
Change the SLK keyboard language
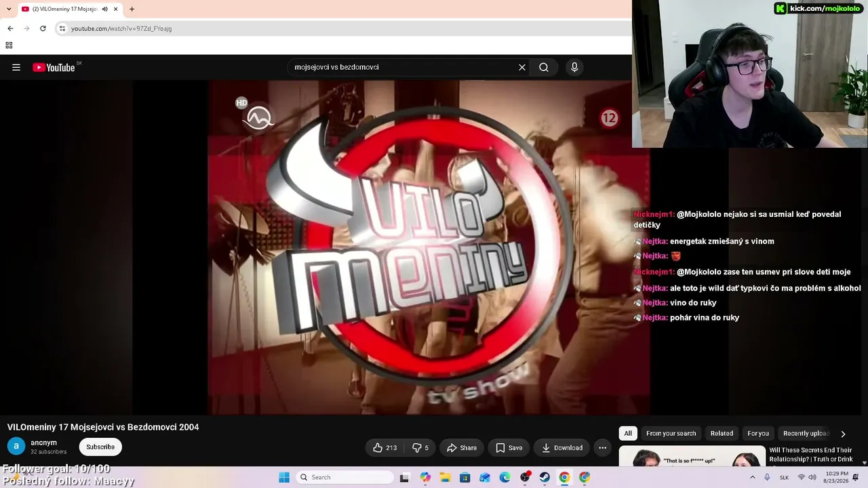[x=784, y=477]
